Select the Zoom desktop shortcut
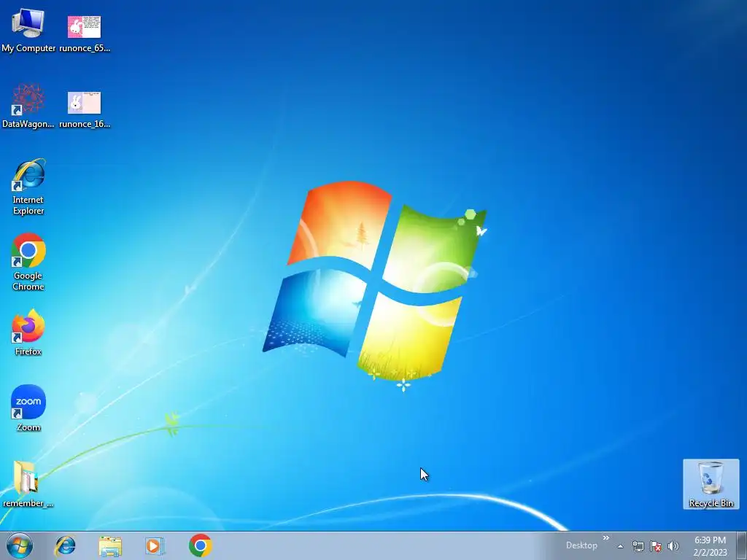Image resolution: width=747 pixels, height=560 pixels. [x=28, y=408]
